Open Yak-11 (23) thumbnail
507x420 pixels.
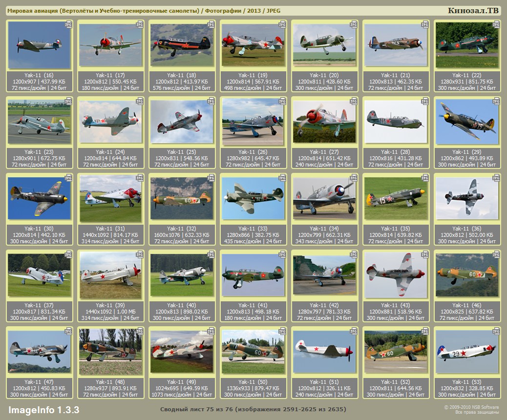pos(39,122)
